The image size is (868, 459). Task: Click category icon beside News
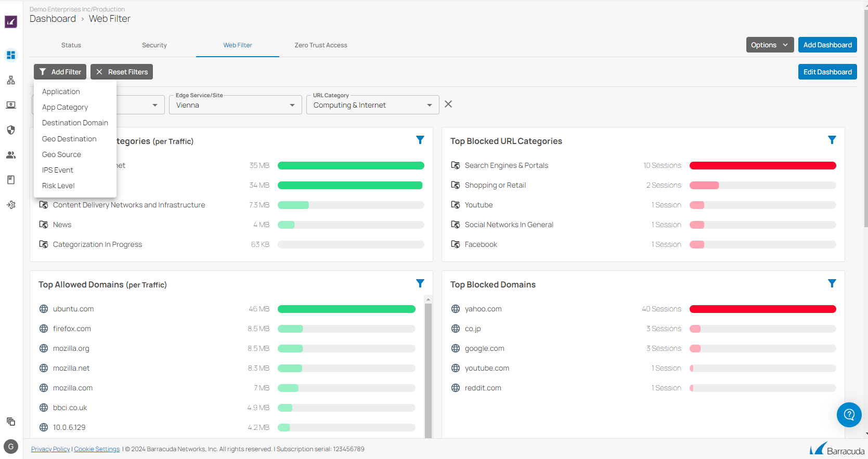pyautogui.click(x=44, y=225)
